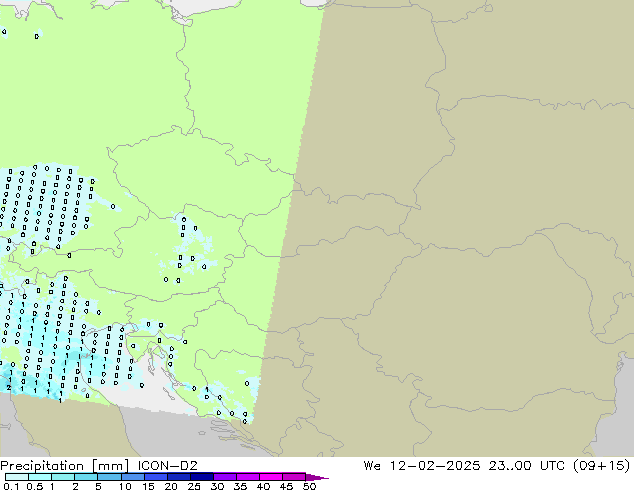Click the 45–50 mm legend color swatch
Screen dimensions: 634x490
pos(294,477)
